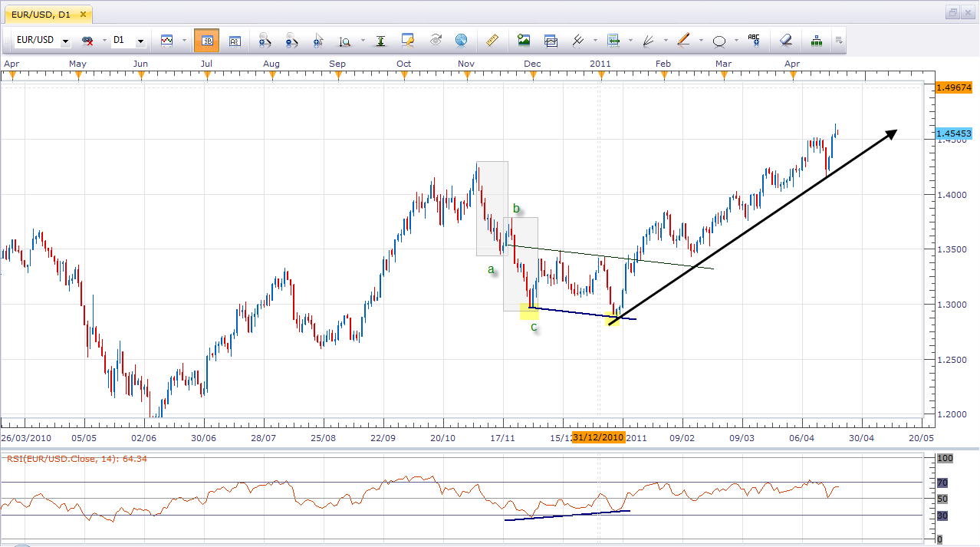Click the 22/09 date axis label
Viewport: 980px width, 547px height.
[x=383, y=437]
